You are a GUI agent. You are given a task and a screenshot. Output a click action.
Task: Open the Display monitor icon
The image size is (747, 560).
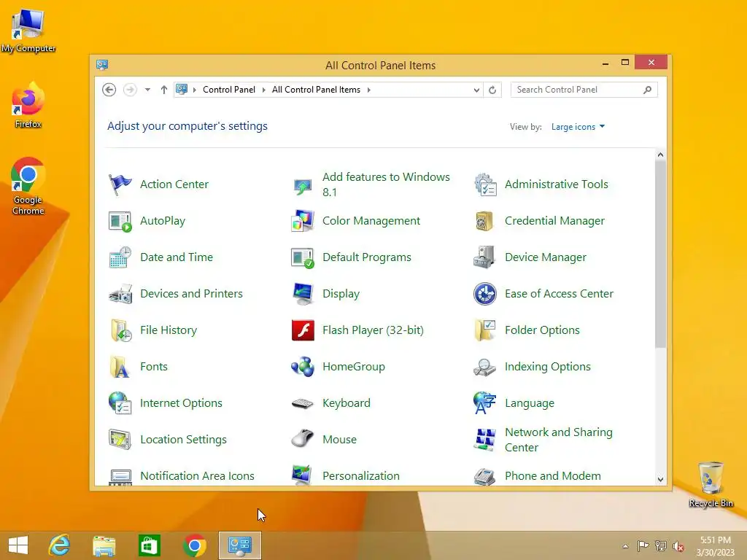coord(303,294)
